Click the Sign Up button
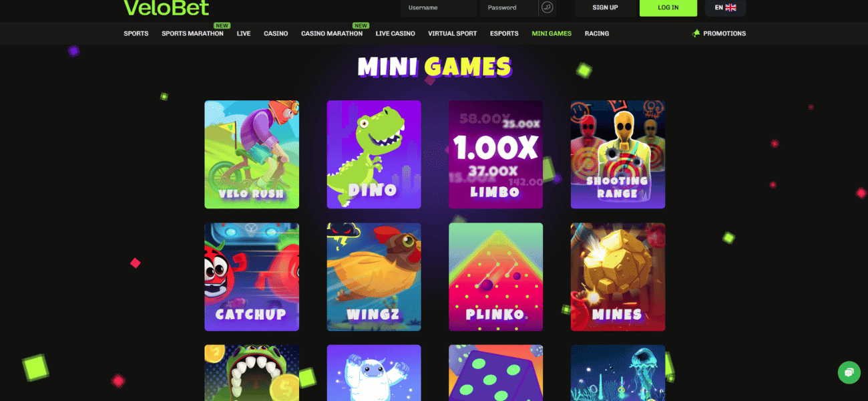 (x=605, y=7)
